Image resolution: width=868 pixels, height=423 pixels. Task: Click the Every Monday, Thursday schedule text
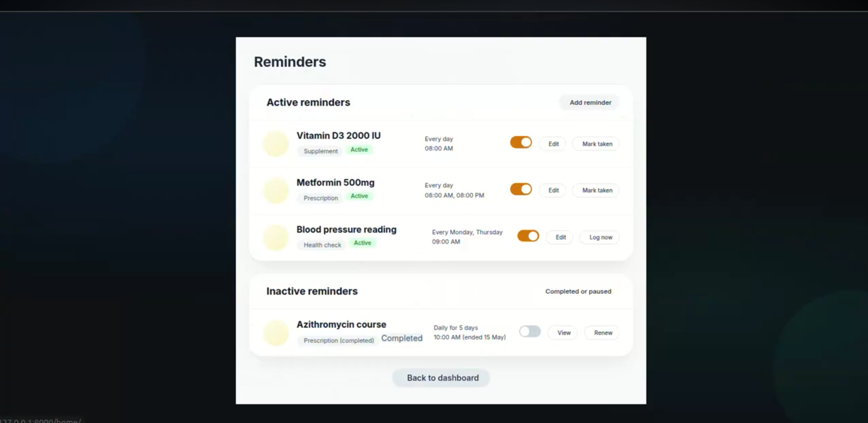[x=467, y=232]
